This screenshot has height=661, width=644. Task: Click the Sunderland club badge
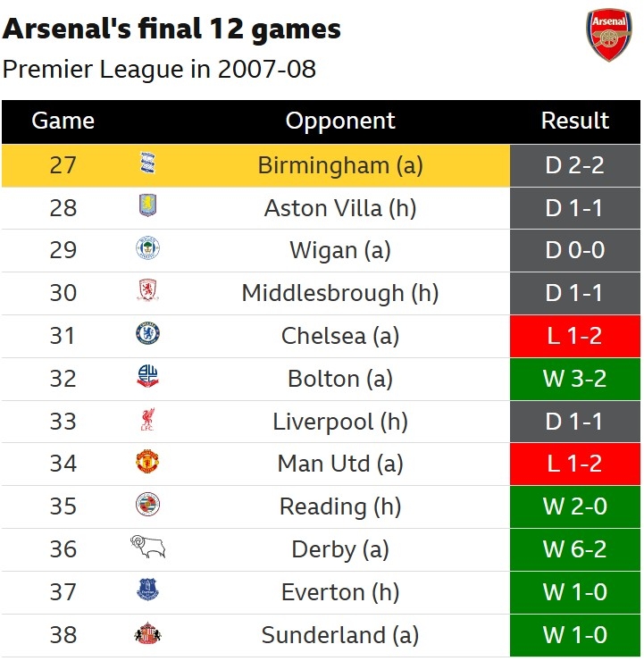click(x=147, y=634)
